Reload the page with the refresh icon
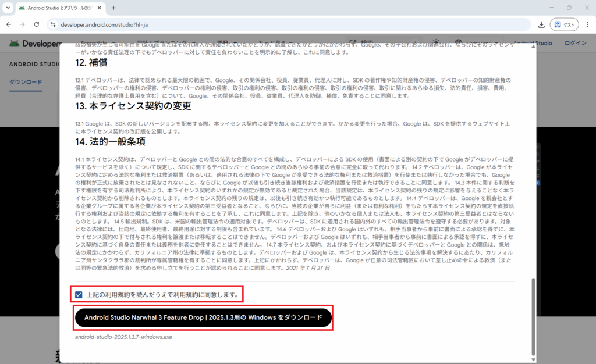Viewport: 596px width, 364px height. pyautogui.click(x=37, y=25)
